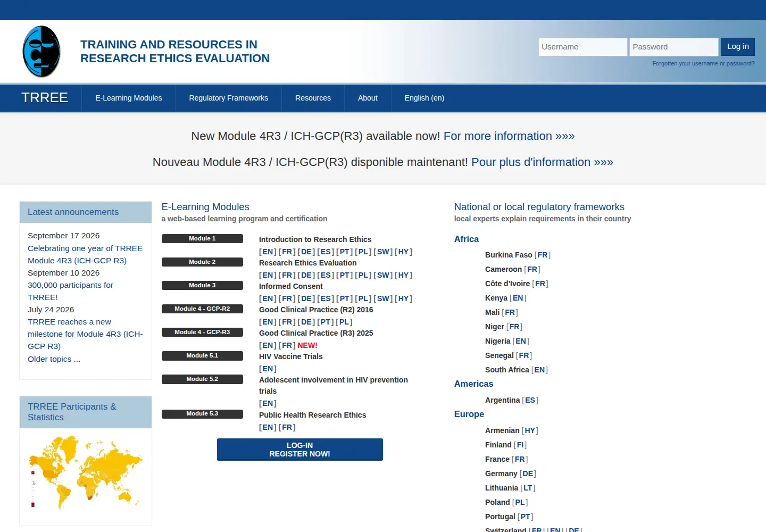Open 'Celebrating one year of TRREE Module 4R3' announcement
This screenshot has height=532, width=766.
[x=85, y=254]
